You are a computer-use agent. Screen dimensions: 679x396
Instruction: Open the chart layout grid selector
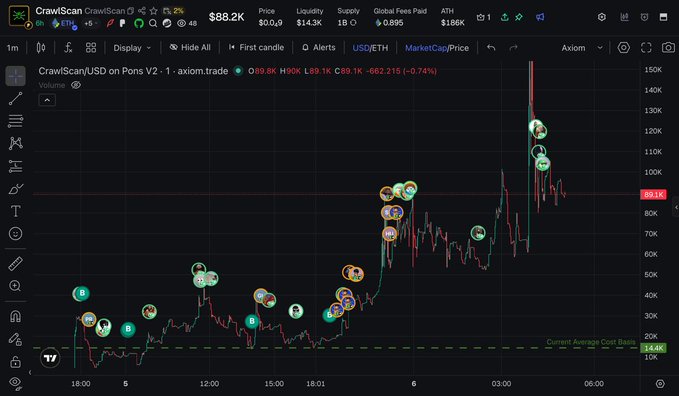pyautogui.click(x=91, y=48)
